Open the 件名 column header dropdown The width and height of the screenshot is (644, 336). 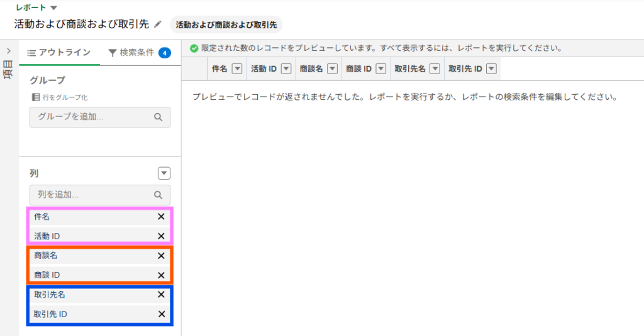click(x=237, y=69)
